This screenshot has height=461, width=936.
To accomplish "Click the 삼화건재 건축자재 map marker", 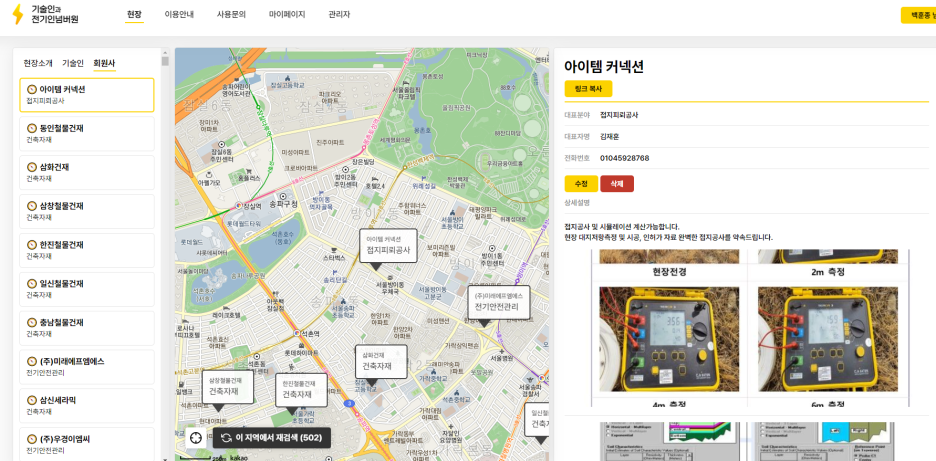I will [381, 361].
